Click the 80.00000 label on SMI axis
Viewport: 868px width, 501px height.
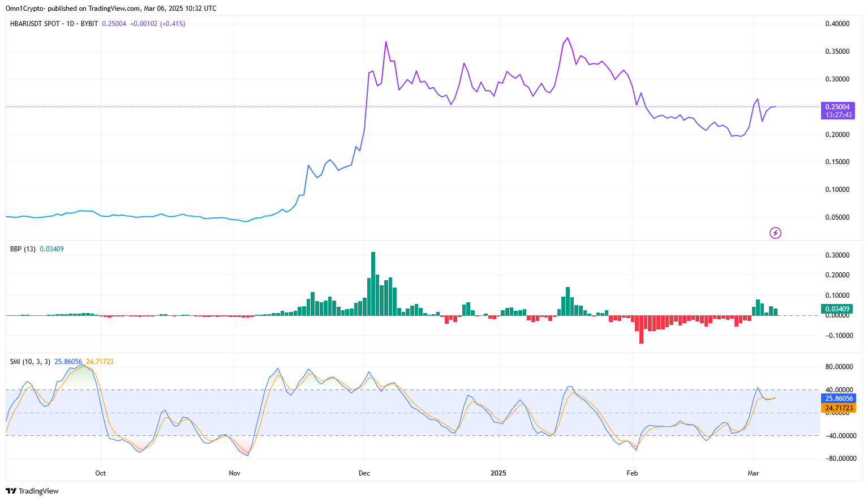coord(839,367)
